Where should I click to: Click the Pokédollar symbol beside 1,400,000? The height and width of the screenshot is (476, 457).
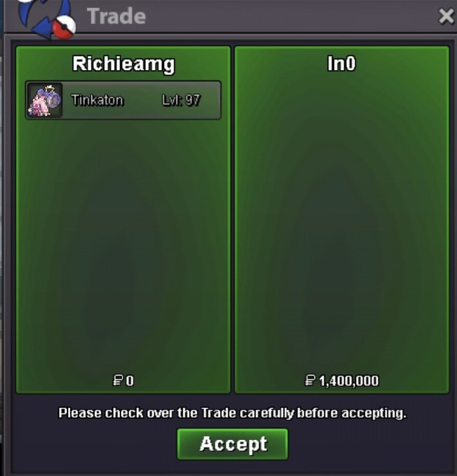310,380
